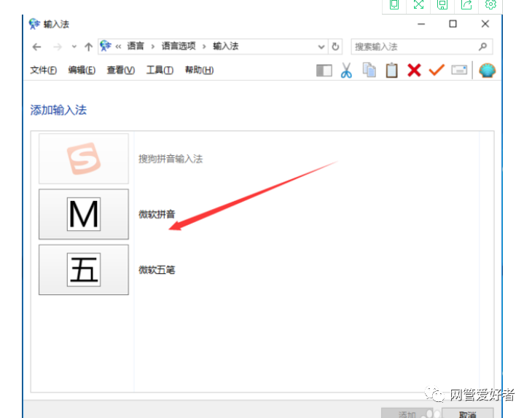The image size is (532, 418).
Task: Click the green save disk icon
Action: [x=442, y=5]
